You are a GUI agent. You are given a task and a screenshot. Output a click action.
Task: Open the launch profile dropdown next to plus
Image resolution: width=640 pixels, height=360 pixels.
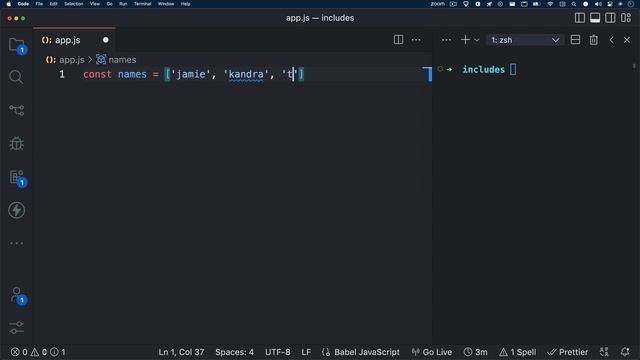click(476, 40)
